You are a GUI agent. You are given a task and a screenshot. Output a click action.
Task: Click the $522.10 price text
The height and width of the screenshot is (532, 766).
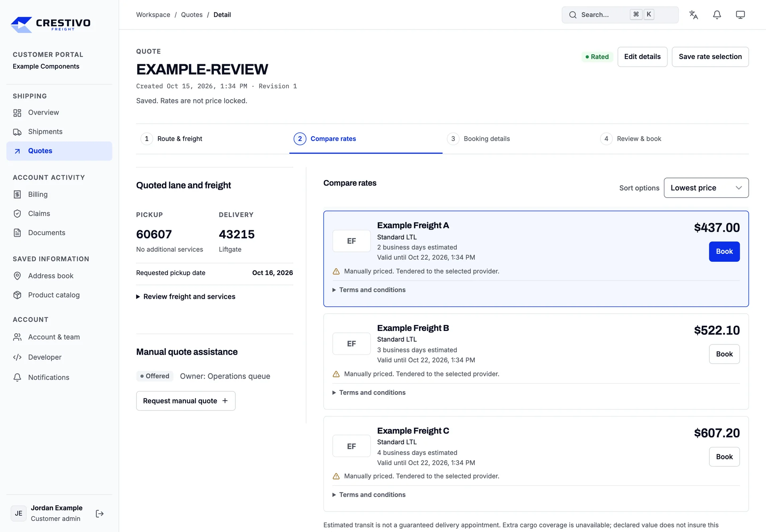click(717, 330)
